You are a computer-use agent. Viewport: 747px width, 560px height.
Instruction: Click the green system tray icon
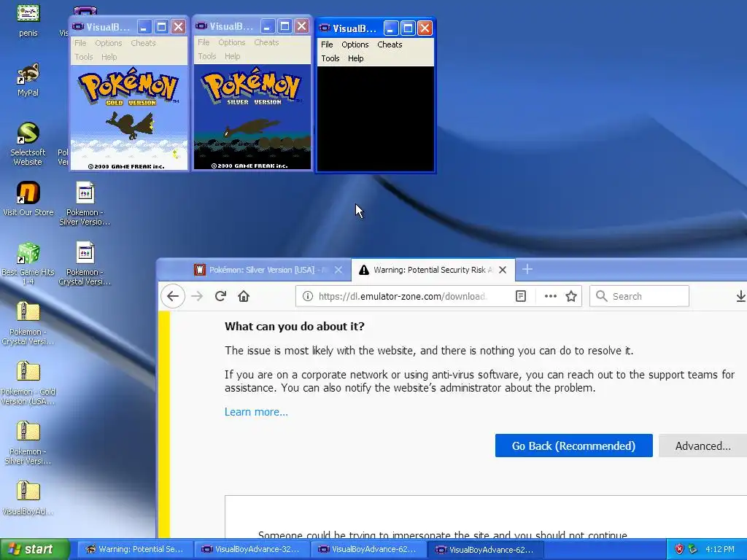click(x=693, y=549)
